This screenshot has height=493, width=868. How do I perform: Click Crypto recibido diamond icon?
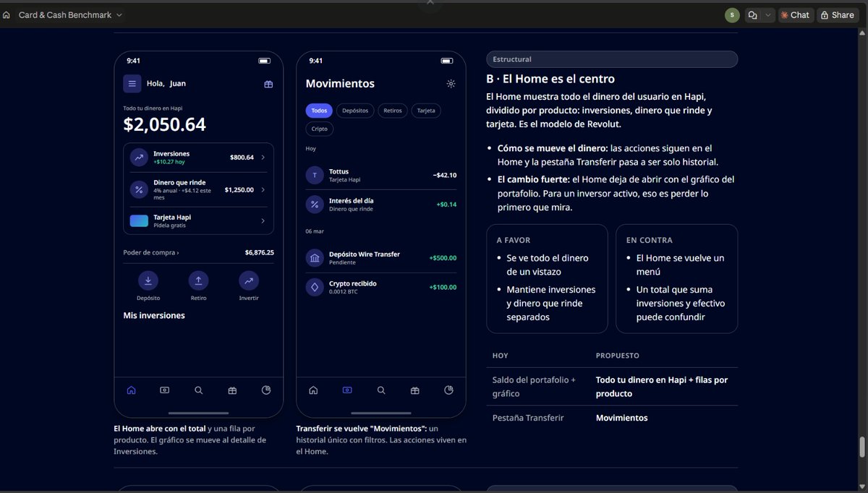pyautogui.click(x=315, y=287)
